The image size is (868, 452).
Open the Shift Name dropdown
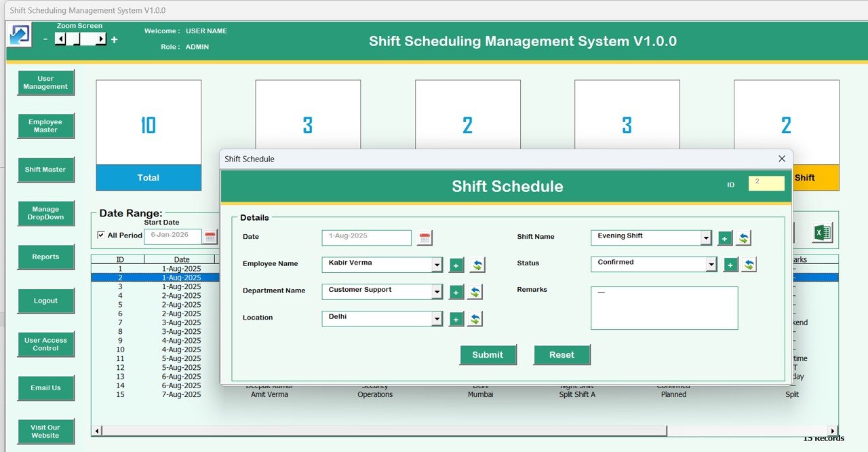(706, 238)
